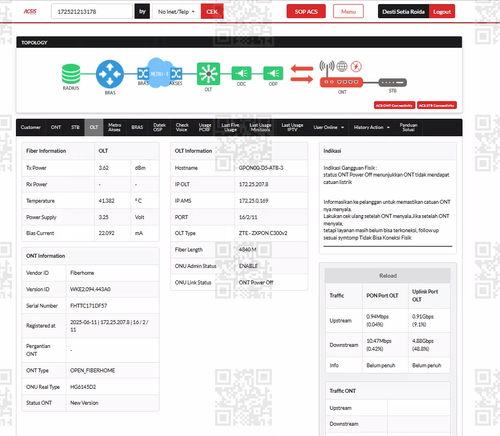This screenshot has height=436, width=500.
Task: Open the Panduan Solusi tab
Action: point(408,127)
